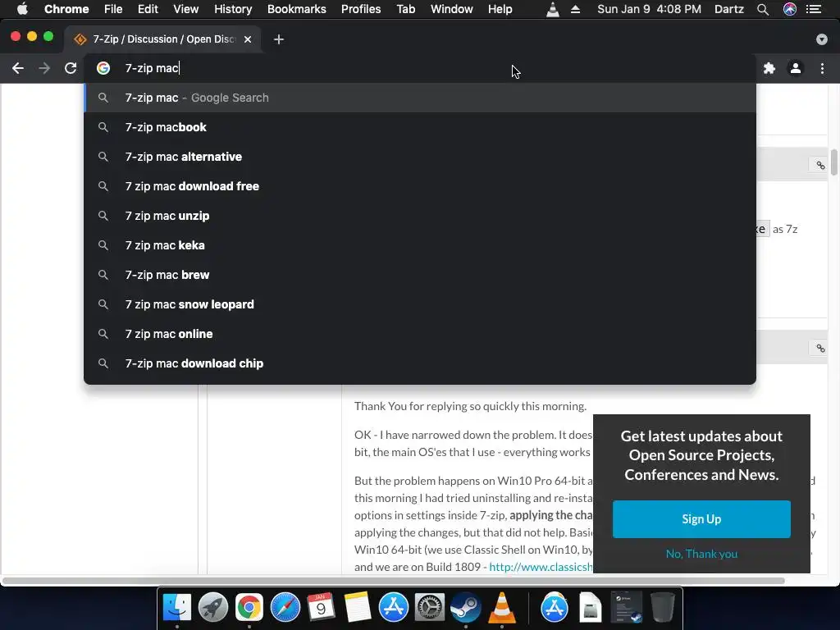The width and height of the screenshot is (840, 630).
Task: Click the vertical page scrollbar
Action: [x=834, y=162]
